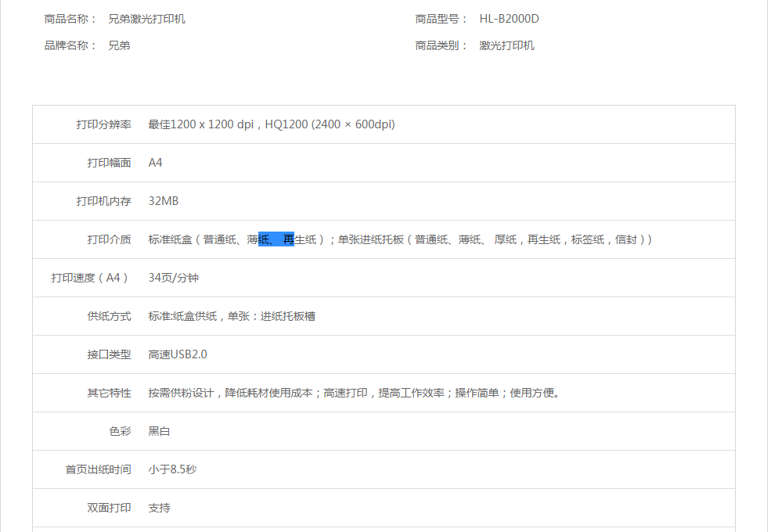Select the model number HL-B2000D
771x532 pixels.
point(509,20)
